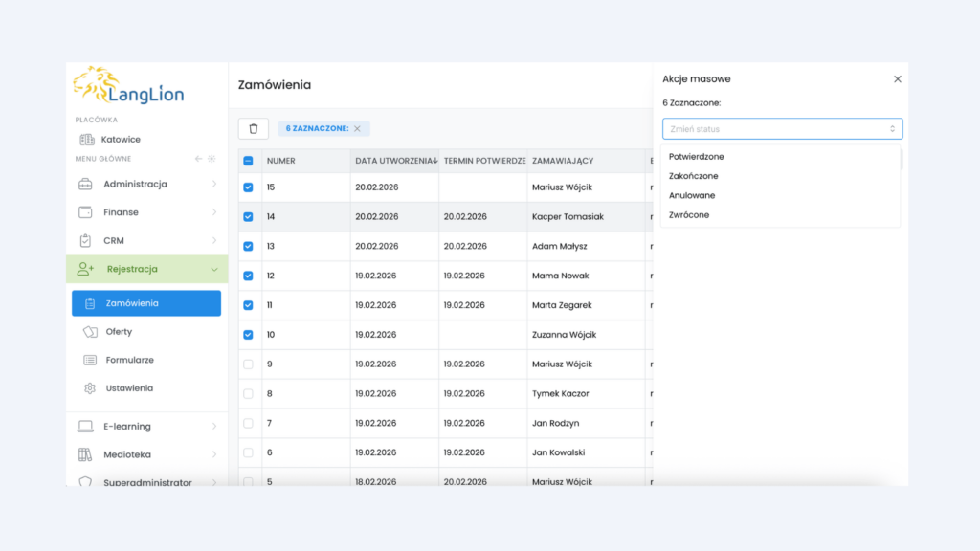Click the CRM clipboard icon
Screen dimensions: 980x551
coord(85,241)
